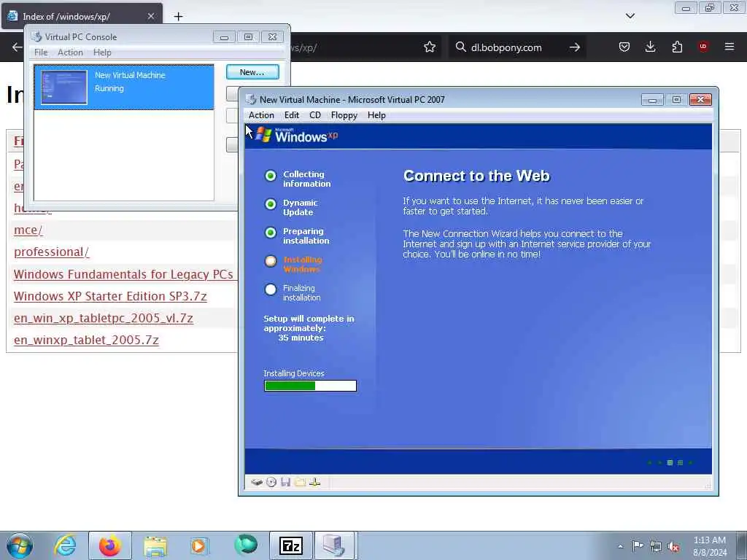Open Windows Fundamentals for Legacy PCs link
747x560 pixels.
pos(123,274)
